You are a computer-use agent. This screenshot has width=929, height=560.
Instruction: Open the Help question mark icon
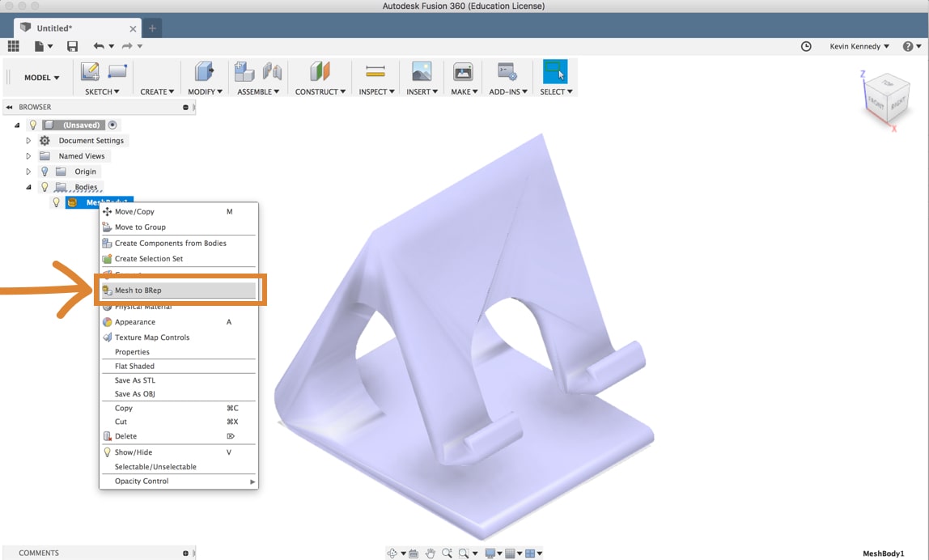pos(908,46)
